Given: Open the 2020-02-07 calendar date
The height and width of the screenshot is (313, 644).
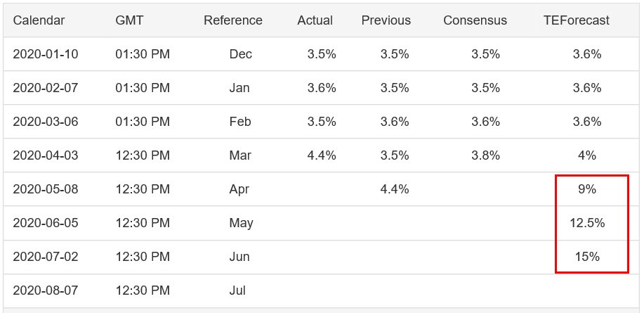Looking at the screenshot, I should [46, 88].
